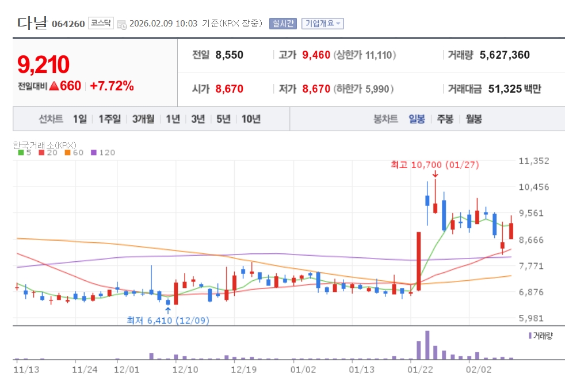Click the orange 60-day moving average swatch
This screenshot has height=392, width=565.
(67, 153)
